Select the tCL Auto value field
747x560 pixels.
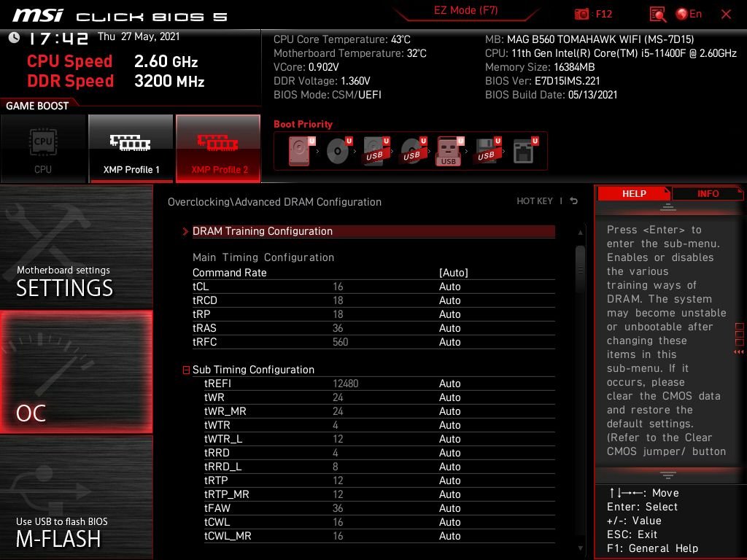tap(449, 286)
